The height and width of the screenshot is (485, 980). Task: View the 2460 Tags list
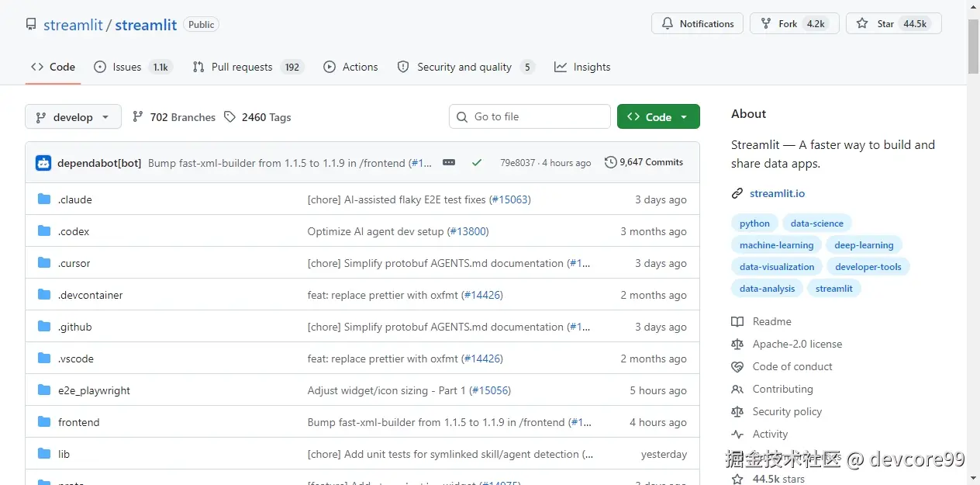257,117
